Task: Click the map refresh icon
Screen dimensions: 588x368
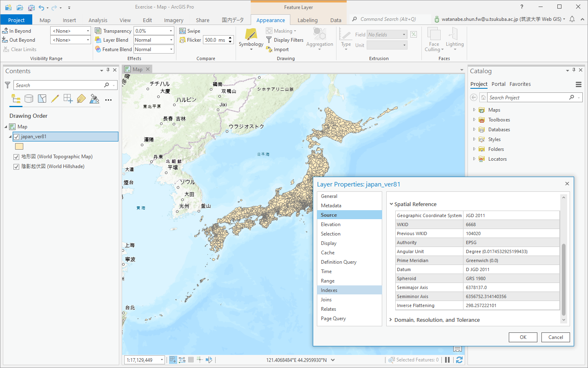Action: pos(459,360)
